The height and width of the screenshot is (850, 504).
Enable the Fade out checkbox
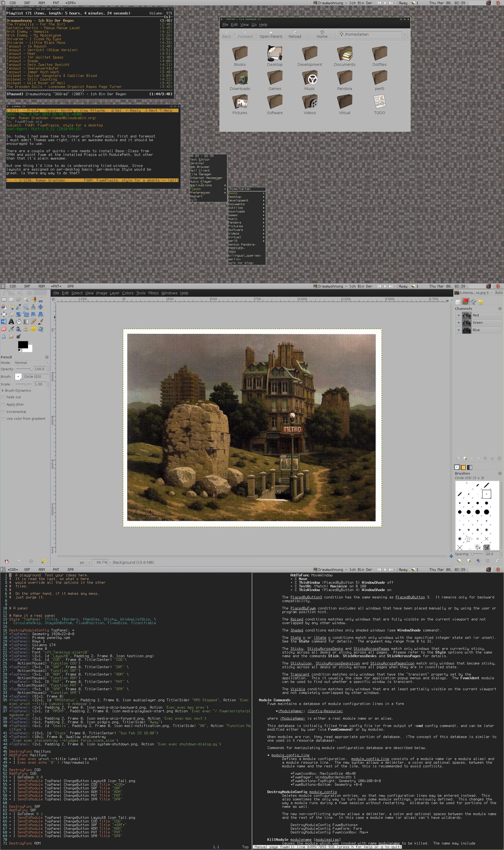pos(3,397)
